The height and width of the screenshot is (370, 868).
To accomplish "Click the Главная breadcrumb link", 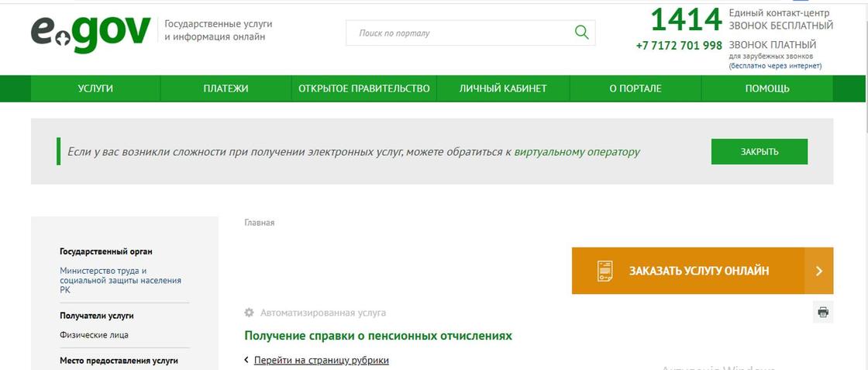I will tap(259, 223).
